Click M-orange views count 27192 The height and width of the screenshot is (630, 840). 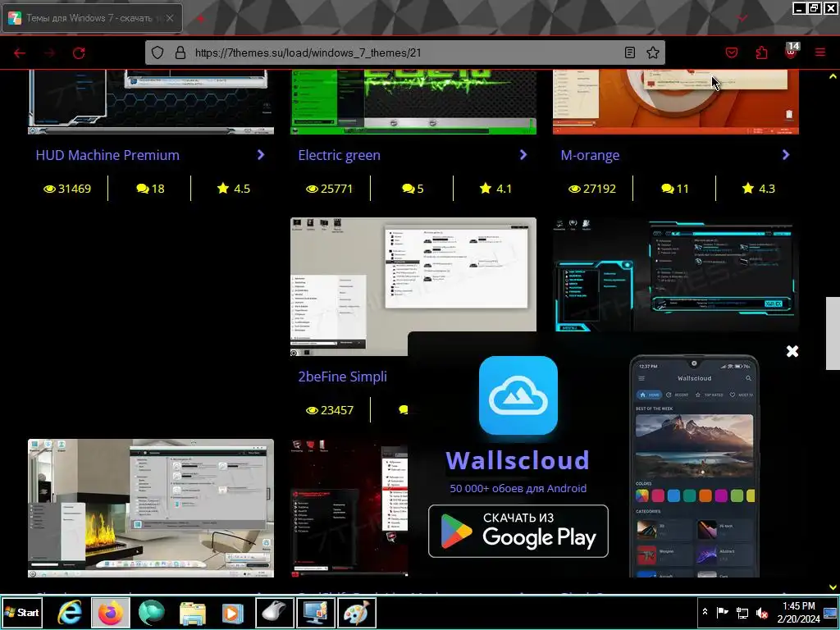(592, 189)
